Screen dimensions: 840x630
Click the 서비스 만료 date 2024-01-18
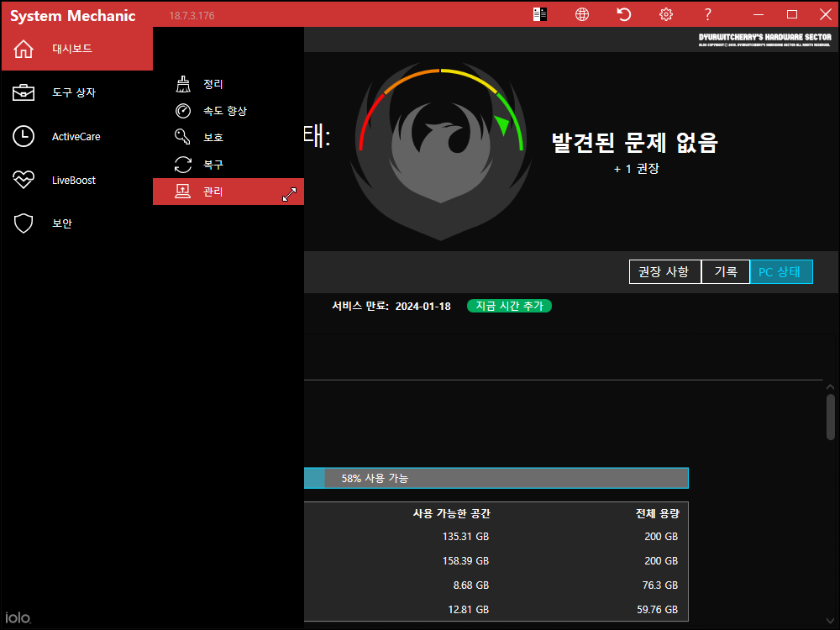[x=423, y=307]
